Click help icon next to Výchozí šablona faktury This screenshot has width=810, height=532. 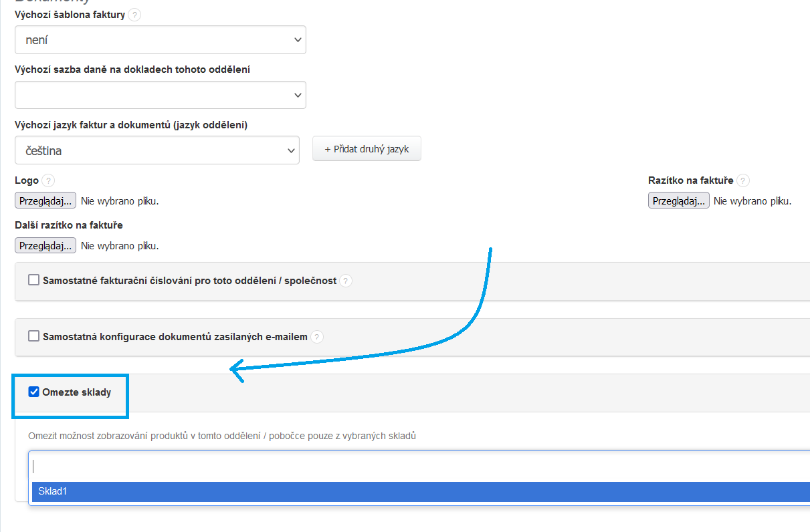134,15
